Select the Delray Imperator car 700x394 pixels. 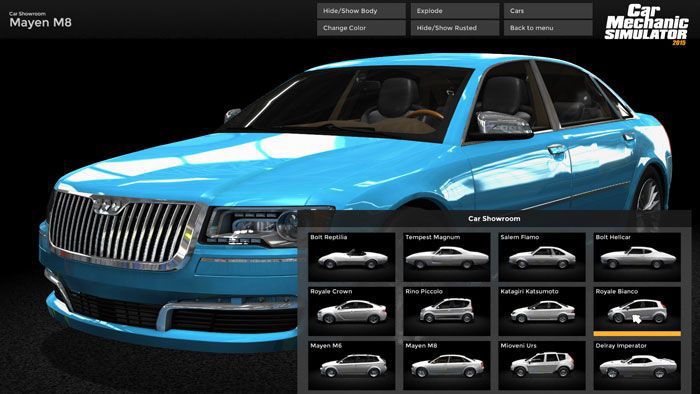637,365
